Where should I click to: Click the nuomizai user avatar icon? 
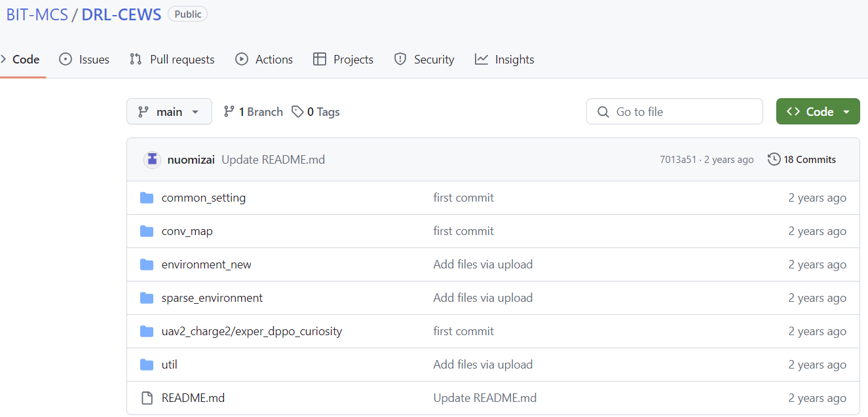[x=152, y=160]
